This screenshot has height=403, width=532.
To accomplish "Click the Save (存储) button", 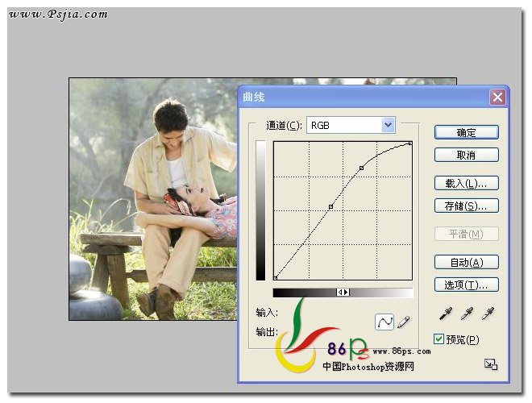I will pos(467,206).
